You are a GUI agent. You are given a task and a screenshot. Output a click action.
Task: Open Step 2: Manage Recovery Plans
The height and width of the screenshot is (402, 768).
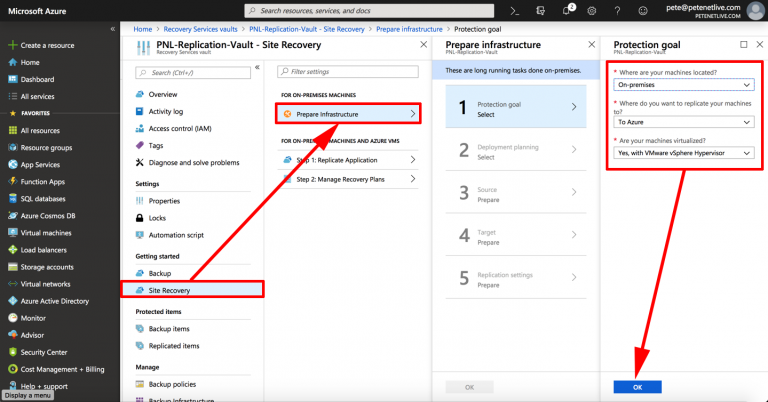[x=348, y=179]
